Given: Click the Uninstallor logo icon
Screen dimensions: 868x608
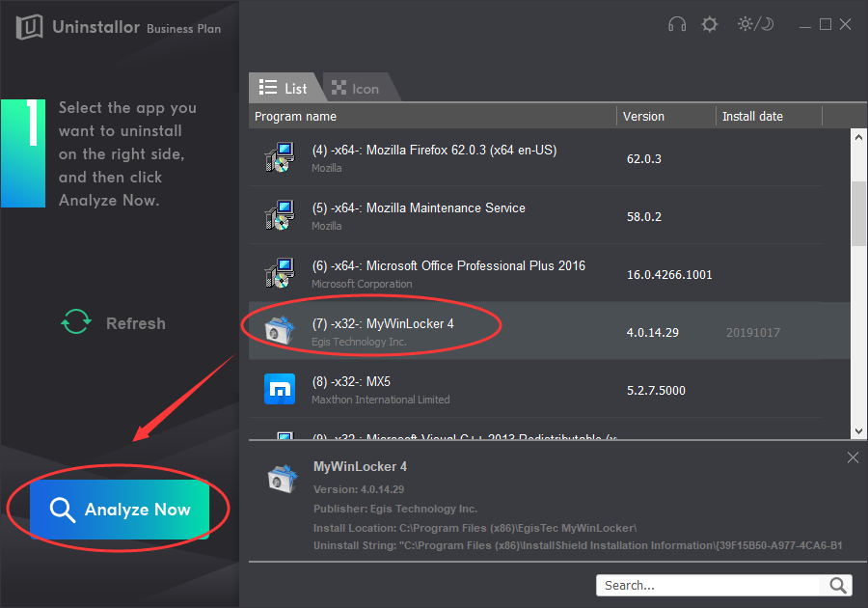Looking at the screenshot, I should point(29,26).
